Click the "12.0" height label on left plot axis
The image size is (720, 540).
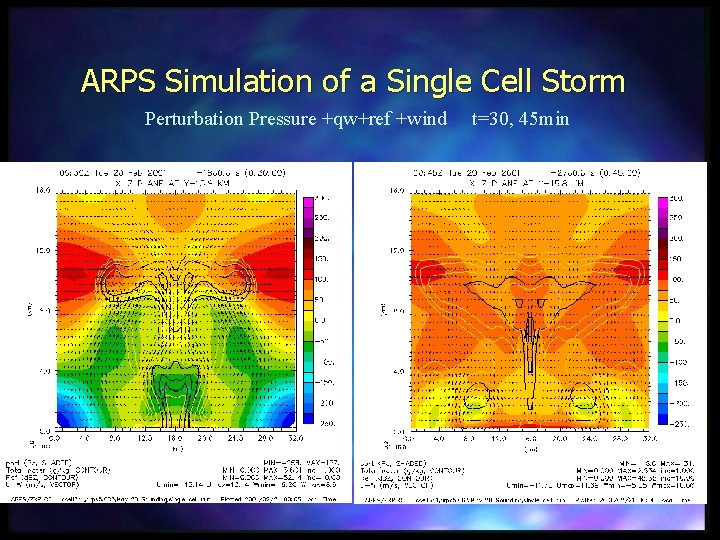(x=43, y=251)
